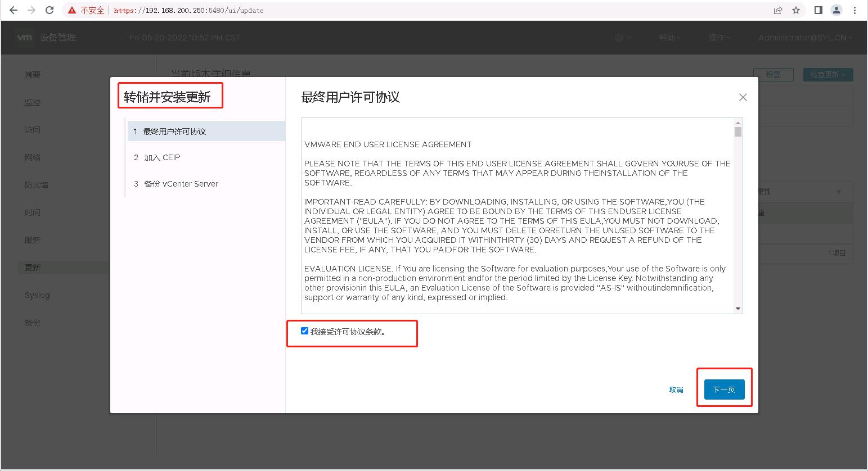Screen dimensions: 868x471
Task: Select step 1 最终用户许可协议
Action: (206, 131)
